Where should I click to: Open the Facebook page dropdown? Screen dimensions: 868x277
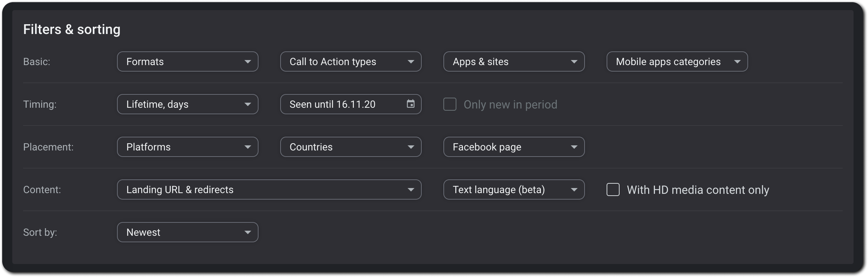pyautogui.click(x=514, y=147)
